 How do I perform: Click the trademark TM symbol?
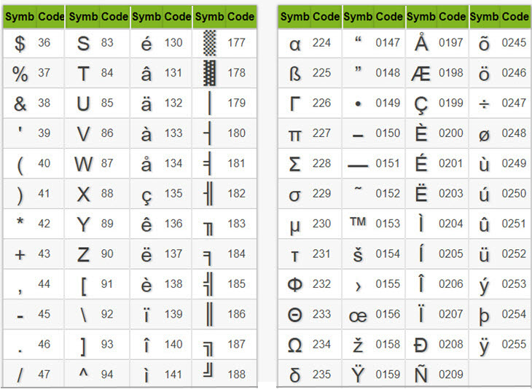tap(357, 222)
